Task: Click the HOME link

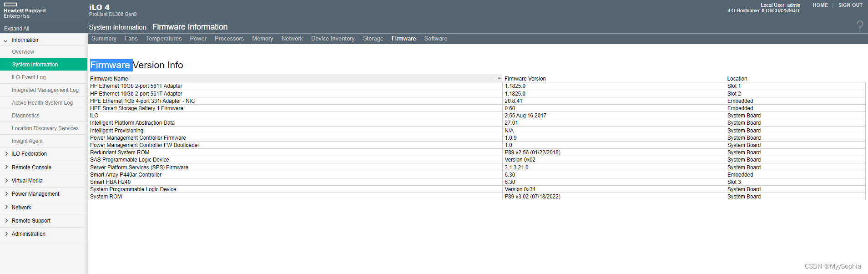Action: (x=820, y=5)
